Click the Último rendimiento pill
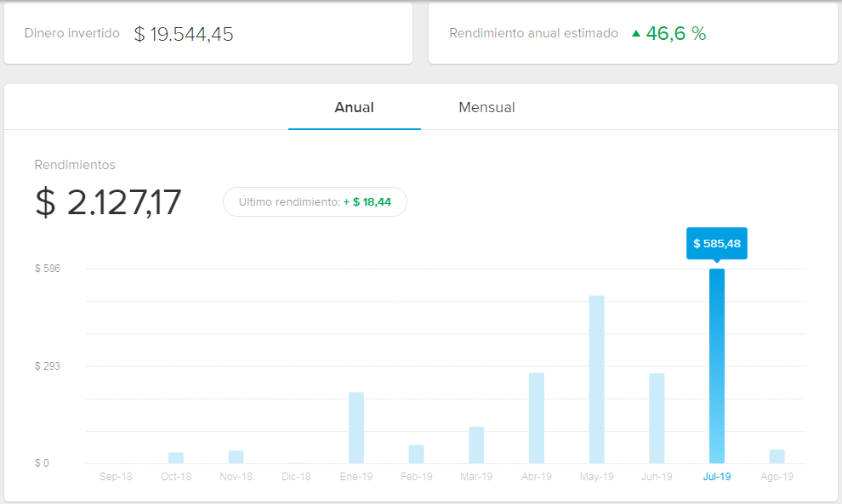Screen dimensions: 842x504 pos(315,201)
